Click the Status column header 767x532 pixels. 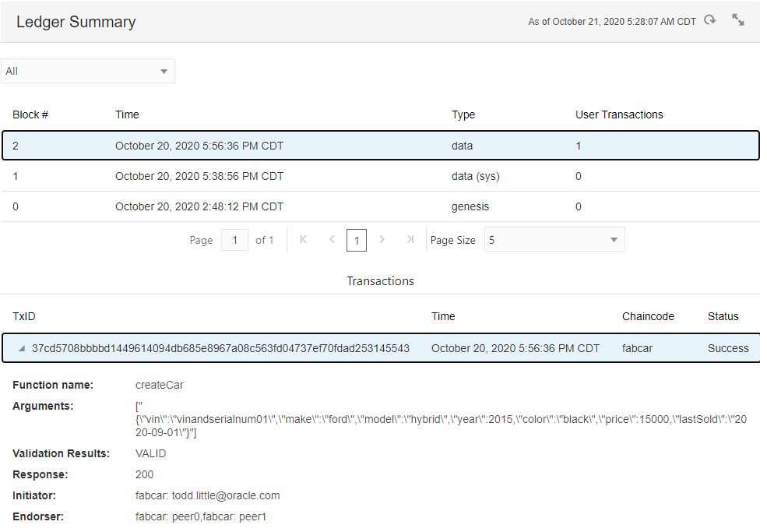coord(723,316)
